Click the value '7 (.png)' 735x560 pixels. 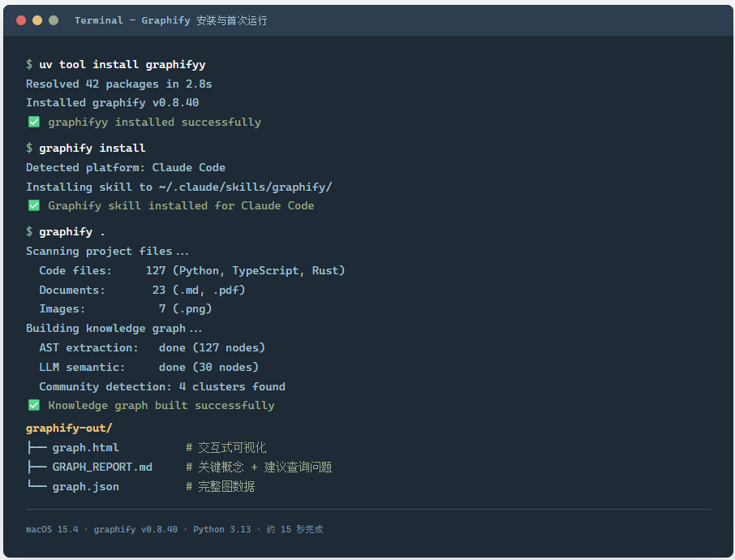[186, 309]
